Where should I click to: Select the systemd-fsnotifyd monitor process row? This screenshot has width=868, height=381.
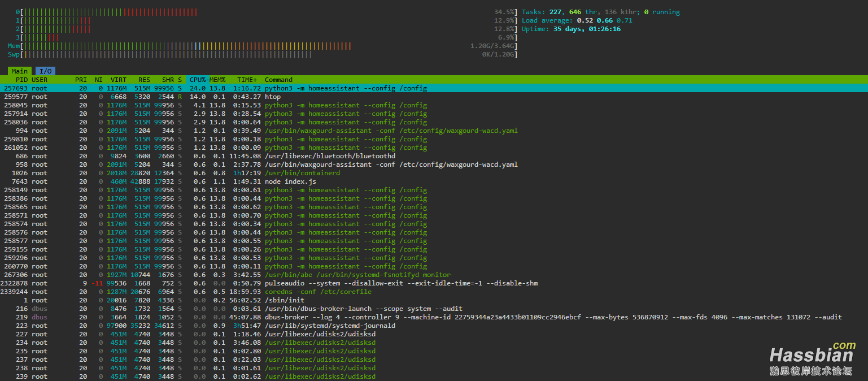tap(434, 275)
